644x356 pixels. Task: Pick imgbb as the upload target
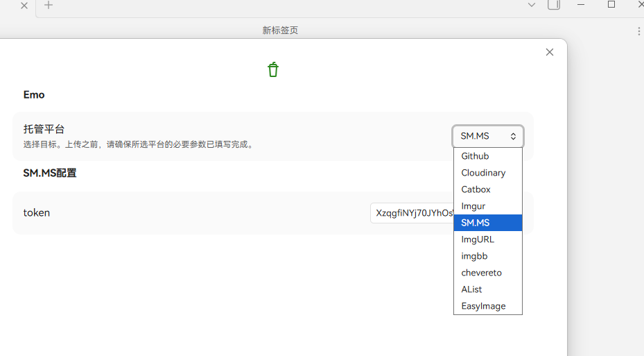point(474,256)
